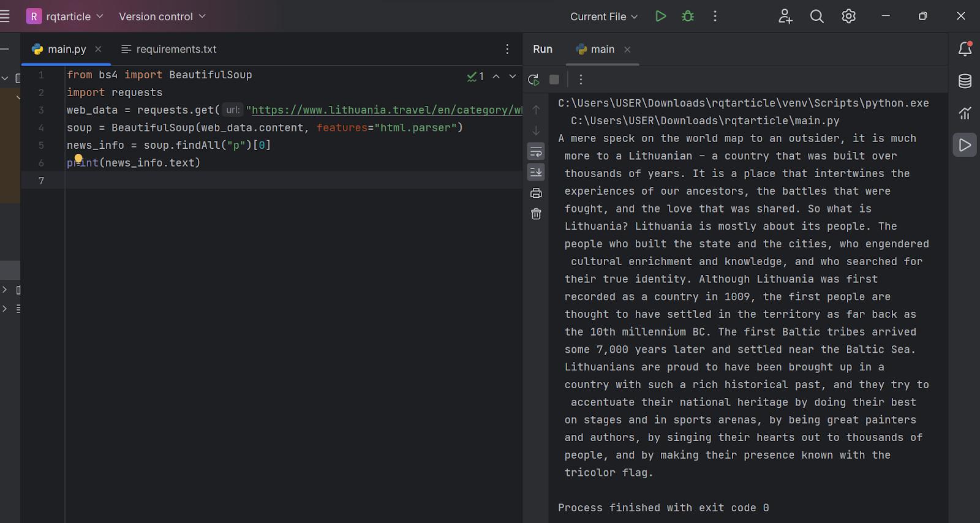Start debugging with the bug icon
980x523 pixels.
click(x=688, y=17)
